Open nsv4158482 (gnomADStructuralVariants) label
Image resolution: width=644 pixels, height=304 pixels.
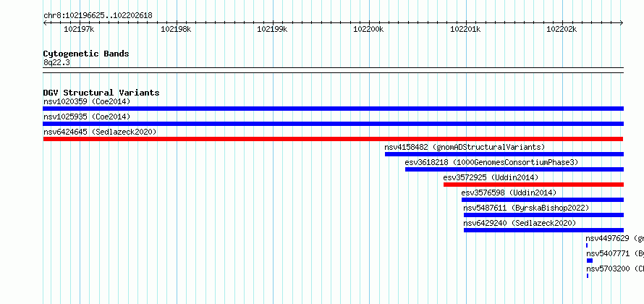tap(465, 147)
